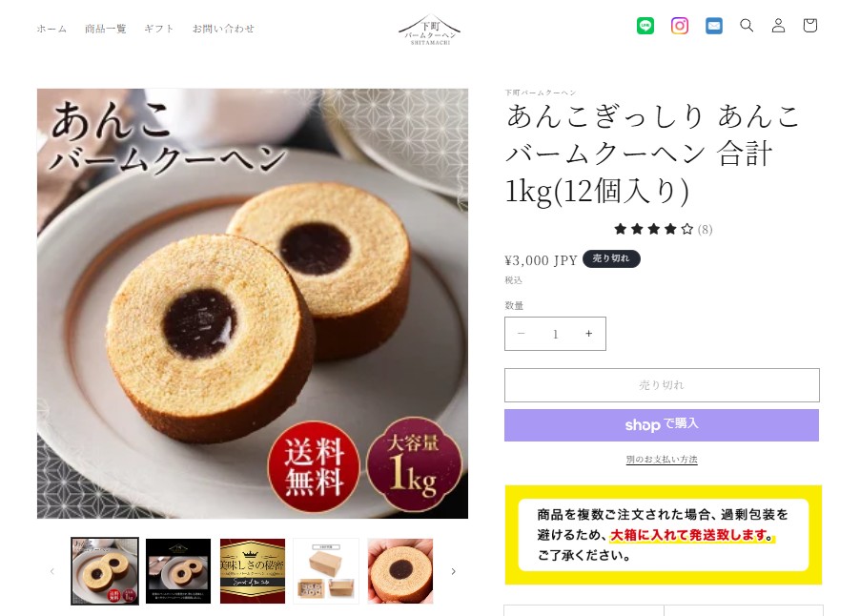The image size is (860, 616).
Task: Open the account login icon
Action: (x=778, y=25)
